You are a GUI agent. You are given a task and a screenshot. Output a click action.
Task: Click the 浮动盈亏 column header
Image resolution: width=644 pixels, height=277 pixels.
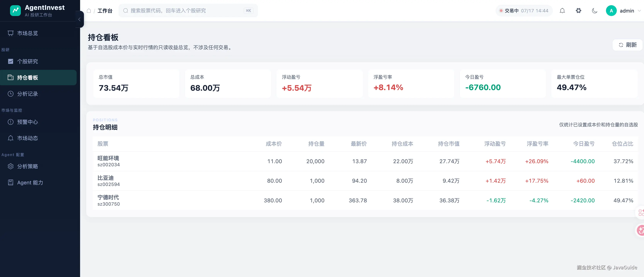click(x=495, y=144)
